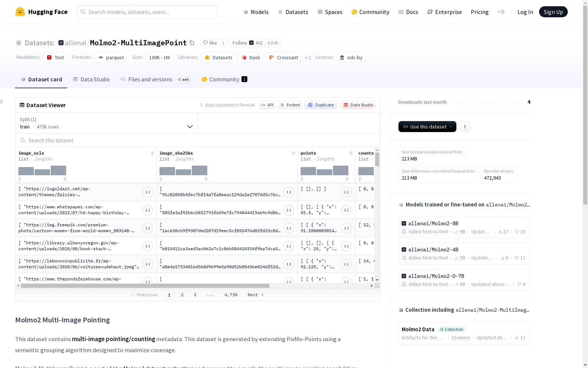Expand the image_urls cell for freepik.com row
The image size is (588, 368).
[x=148, y=228]
